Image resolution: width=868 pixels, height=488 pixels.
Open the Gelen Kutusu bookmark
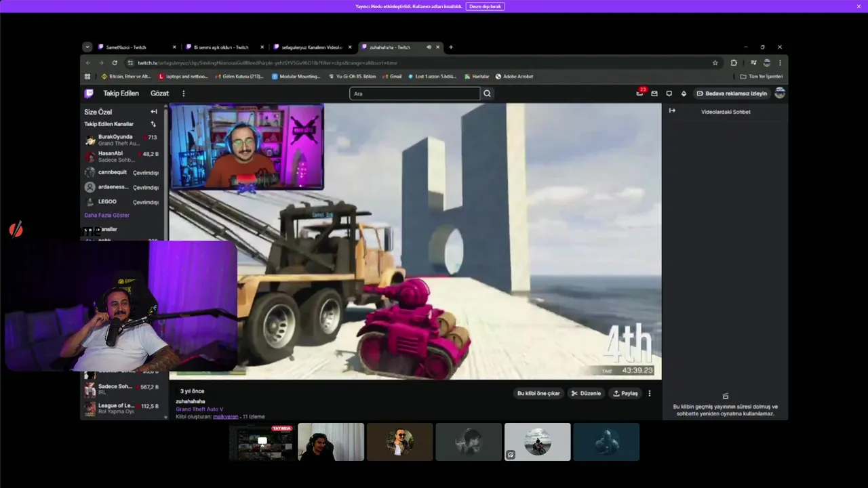pyautogui.click(x=239, y=77)
